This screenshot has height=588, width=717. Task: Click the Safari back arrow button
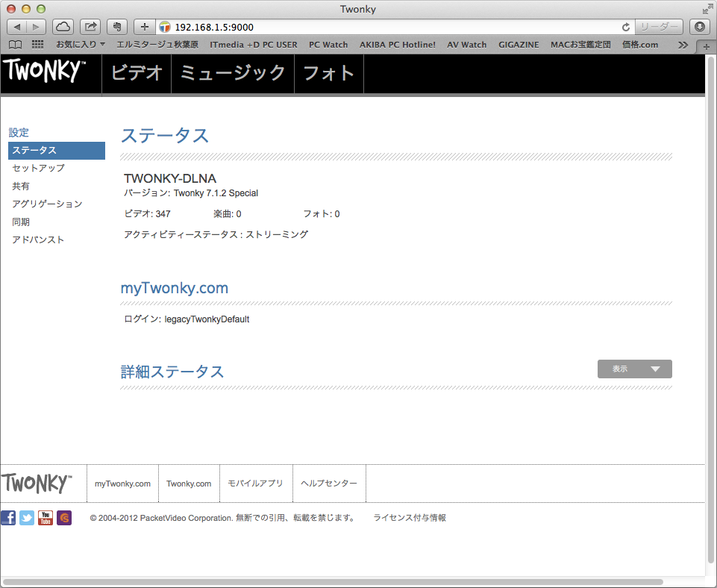pos(17,27)
